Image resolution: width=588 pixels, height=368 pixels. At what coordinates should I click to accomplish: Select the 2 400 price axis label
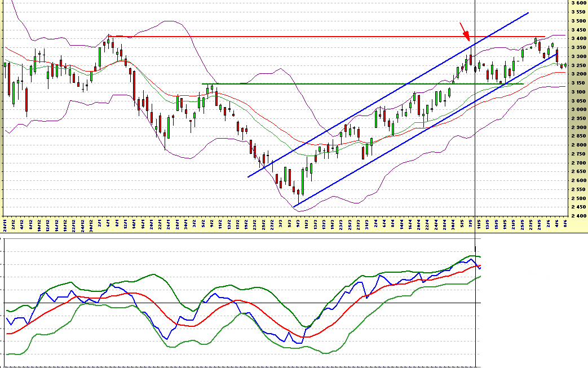click(577, 216)
